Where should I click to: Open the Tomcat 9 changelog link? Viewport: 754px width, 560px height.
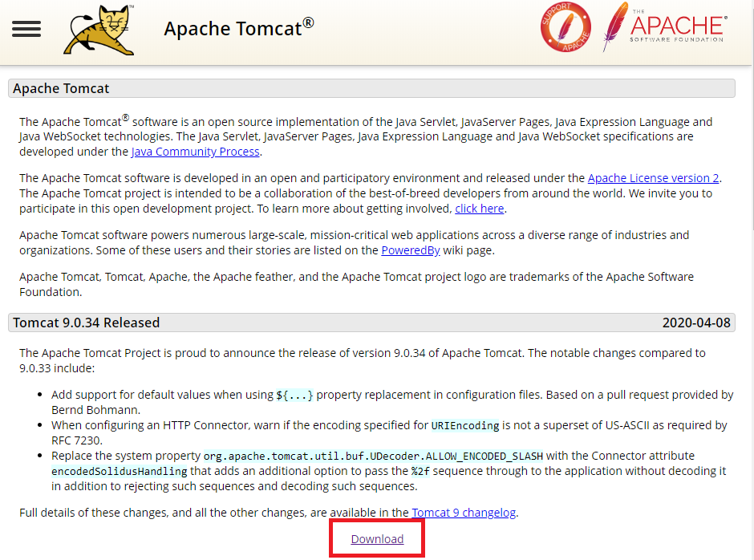point(464,513)
